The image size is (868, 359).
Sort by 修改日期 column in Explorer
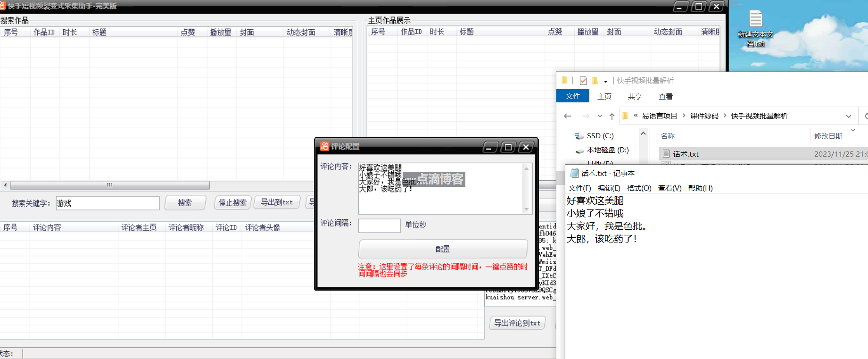pos(828,136)
